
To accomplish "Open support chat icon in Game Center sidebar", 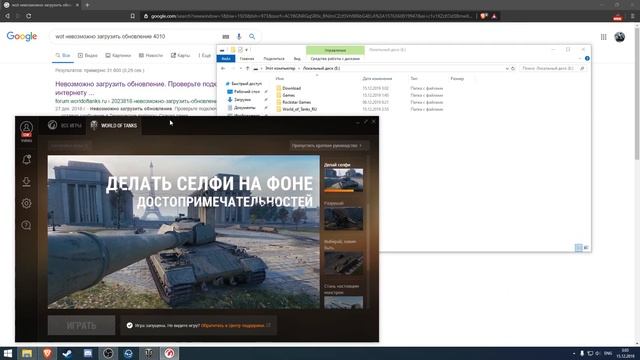I will (x=26, y=225).
